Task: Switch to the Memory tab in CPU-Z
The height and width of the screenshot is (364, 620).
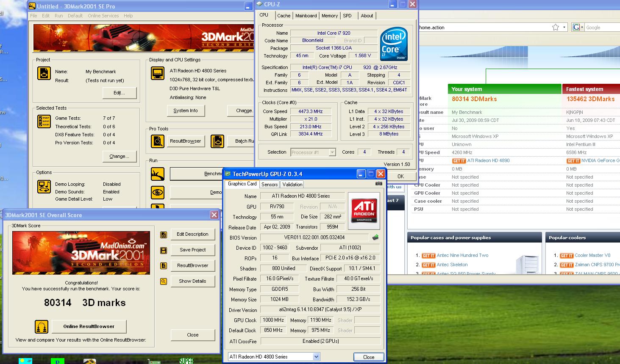Action: click(330, 16)
